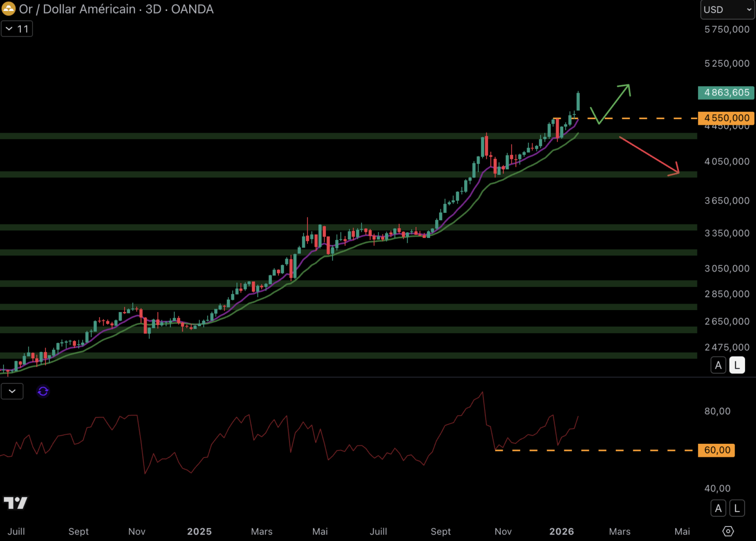Screen dimensions: 756x541
Task: Click the orange 60,00 RSI level label
Action: point(715,450)
